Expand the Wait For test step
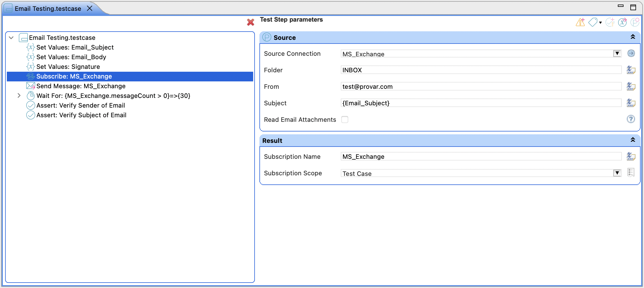The image size is (644, 288). [x=19, y=96]
